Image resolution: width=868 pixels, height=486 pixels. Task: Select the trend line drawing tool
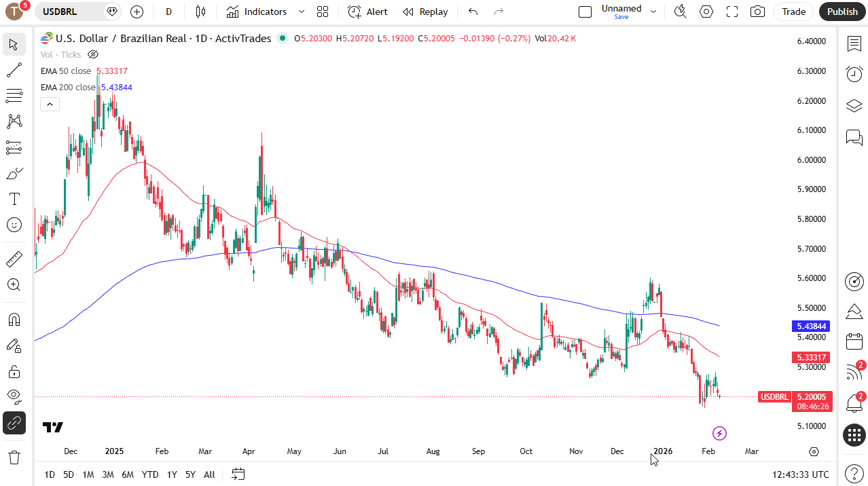coord(14,70)
